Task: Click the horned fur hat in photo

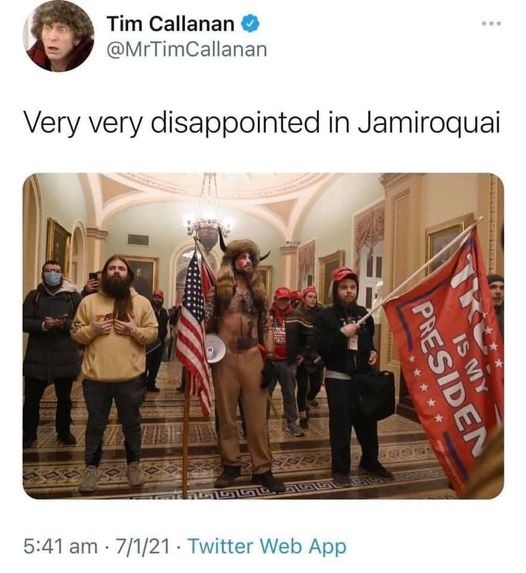Action: coord(243,252)
